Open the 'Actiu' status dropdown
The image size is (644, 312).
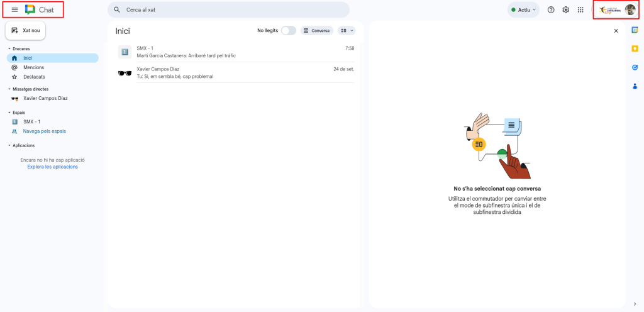point(523,9)
